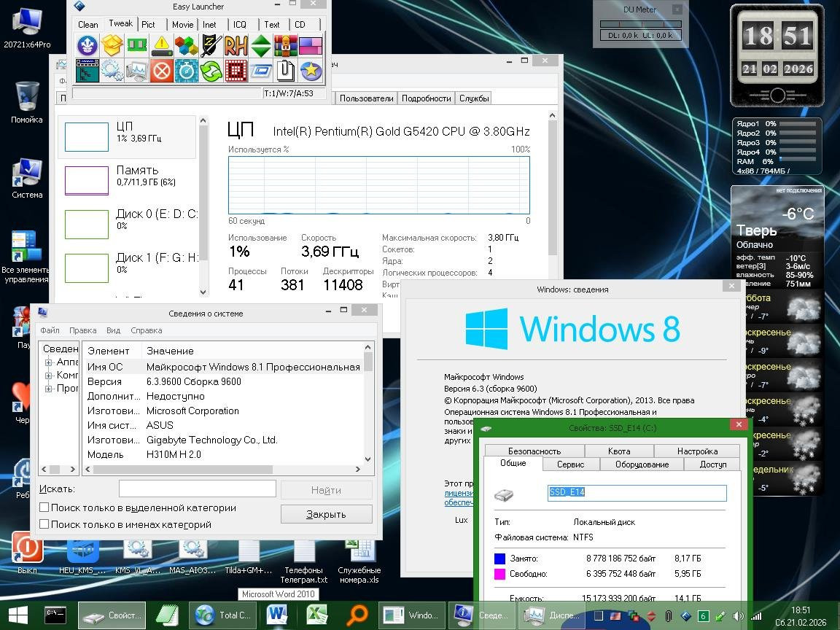Image resolution: width=840 pixels, height=630 pixels.
Task: Open the Безопасность tab in disk properties
Action: [x=534, y=451]
